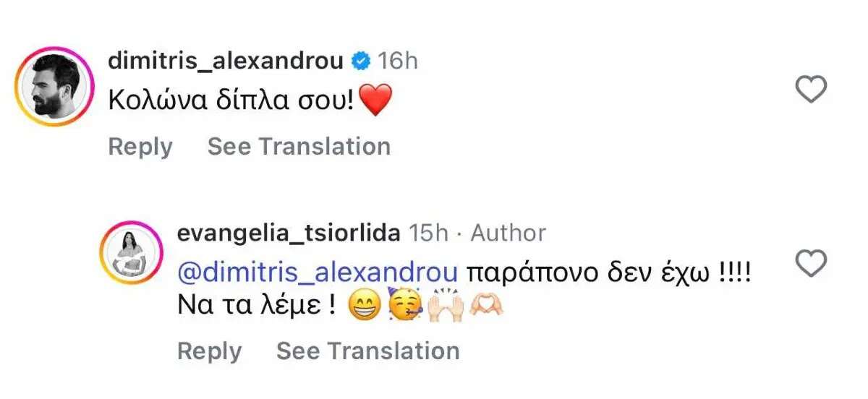Click the Author label
The image size is (868, 399).
point(508,233)
